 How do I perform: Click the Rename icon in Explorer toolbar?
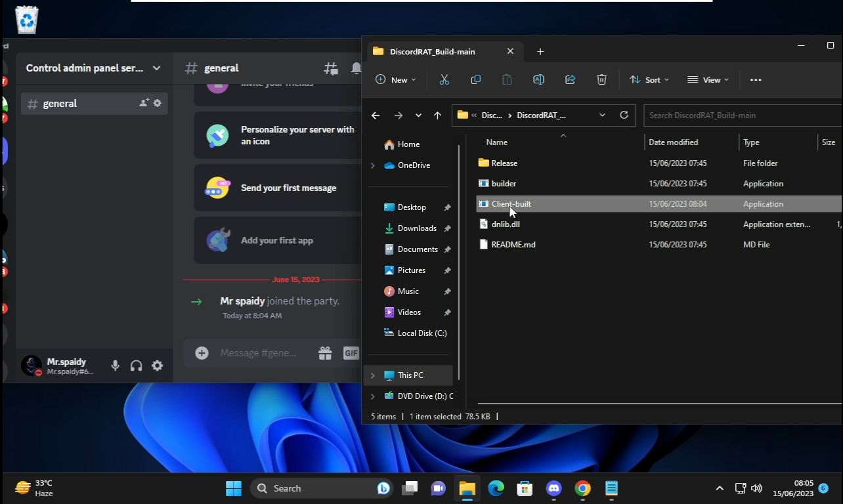(x=538, y=79)
